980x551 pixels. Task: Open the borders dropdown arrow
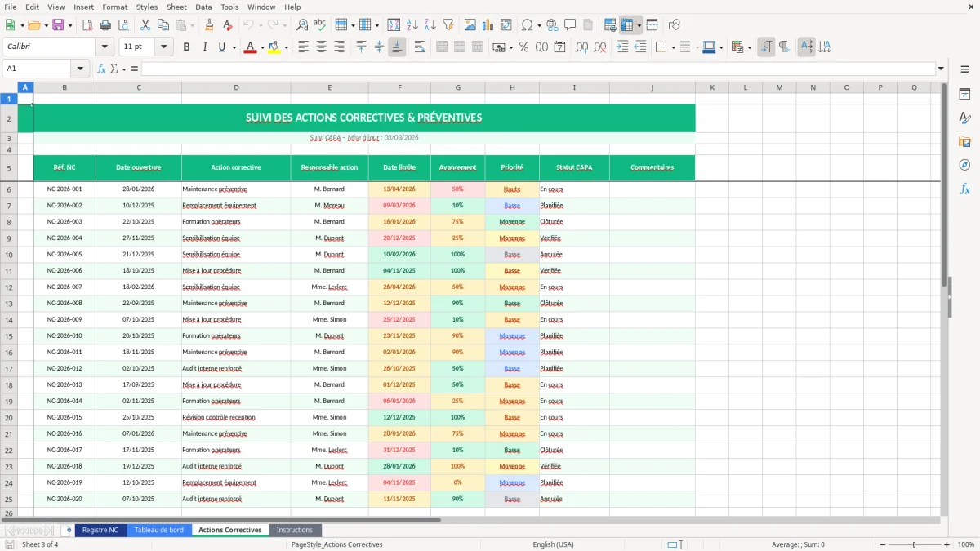673,47
